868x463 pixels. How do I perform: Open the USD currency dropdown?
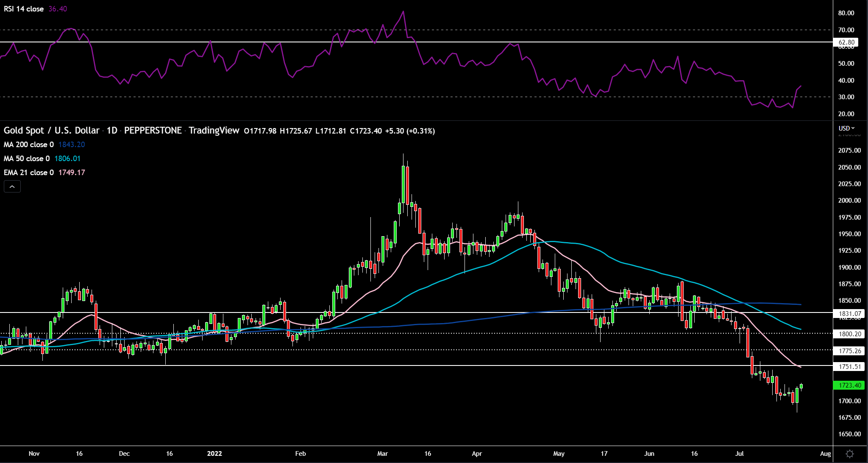(846, 128)
